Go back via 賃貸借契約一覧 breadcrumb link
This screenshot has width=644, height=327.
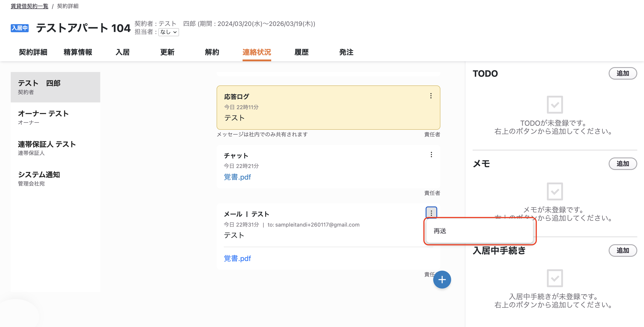(30, 6)
